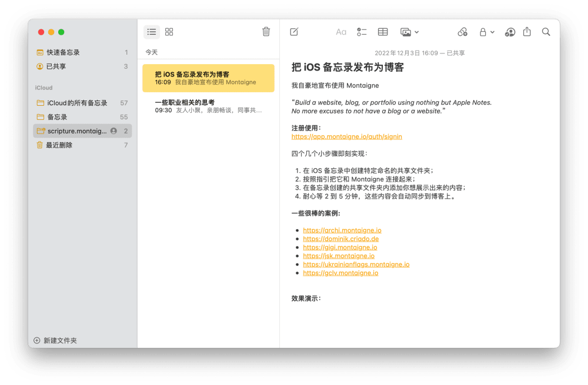Select the note 一些职业相关的思考
Viewport: 588px width, 385px height.
[208, 106]
